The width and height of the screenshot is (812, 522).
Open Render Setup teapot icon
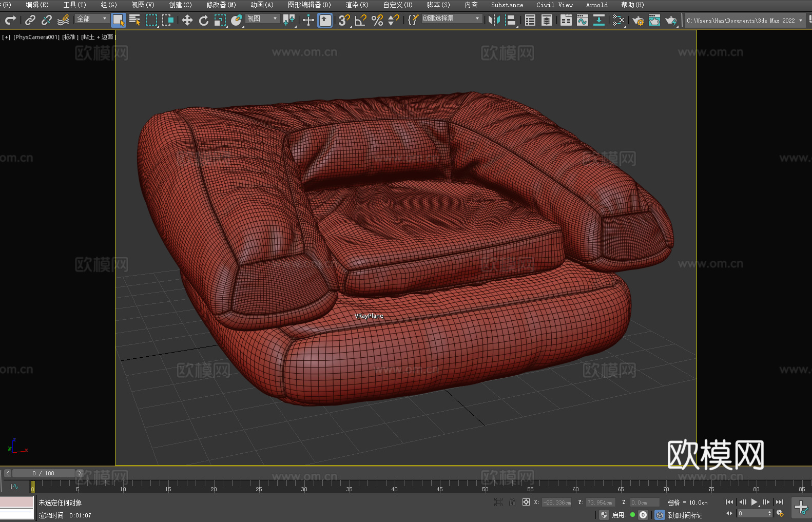click(638, 20)
